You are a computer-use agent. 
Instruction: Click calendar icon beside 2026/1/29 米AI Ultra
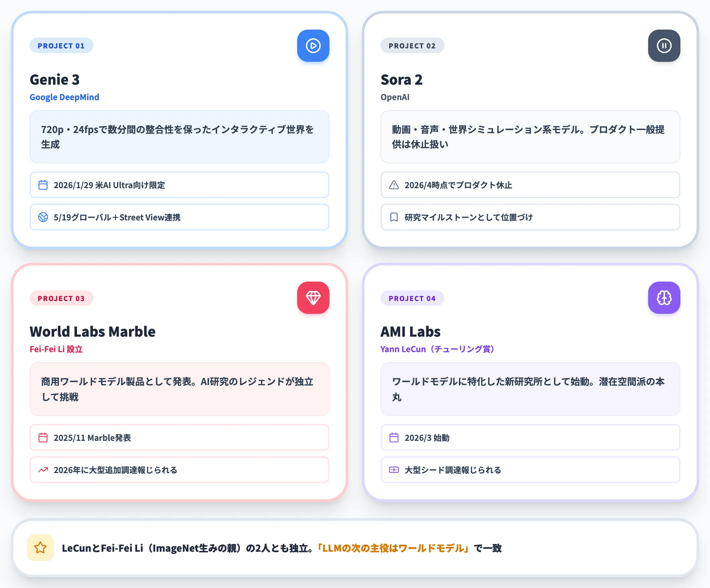click(x=43, y=185)
